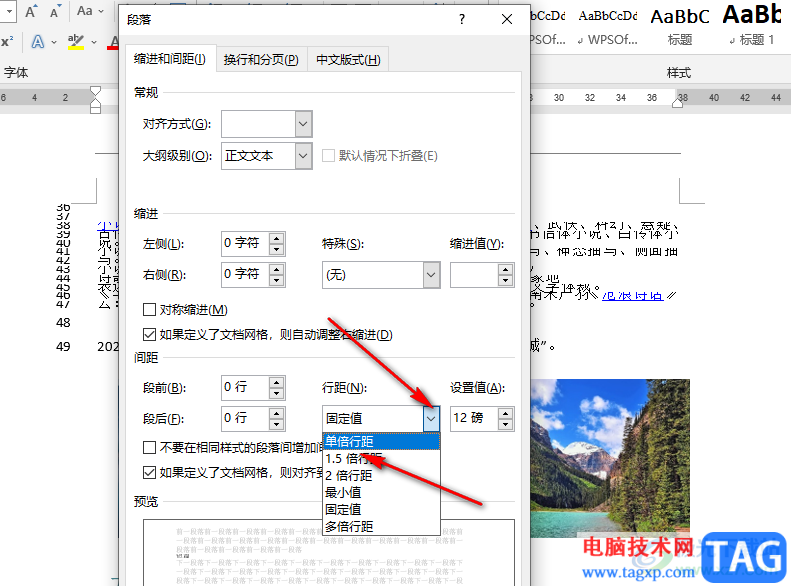
Task: Increase the 左侧 left indent value
Action: pyautogui.click(x=276, y=238)
